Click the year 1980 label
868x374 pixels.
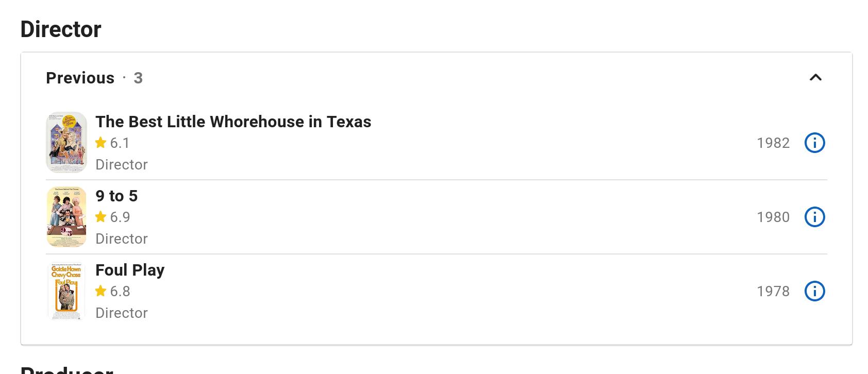(x=773, y=217)
